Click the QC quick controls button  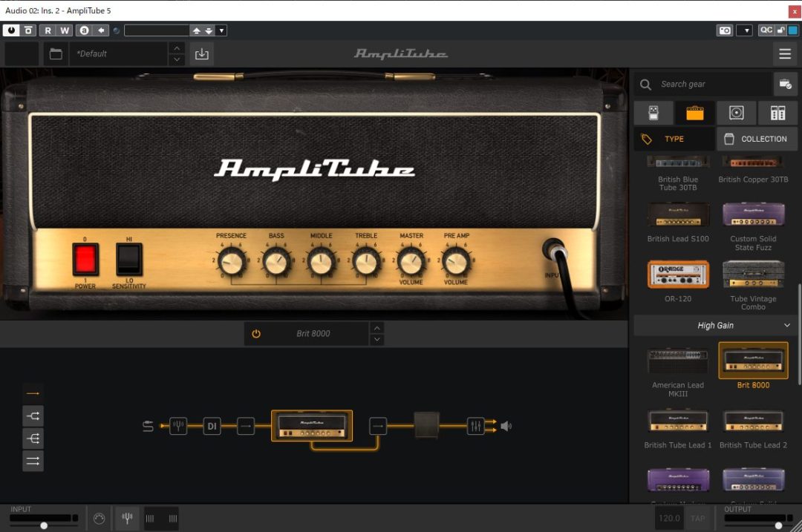point(766,30)
